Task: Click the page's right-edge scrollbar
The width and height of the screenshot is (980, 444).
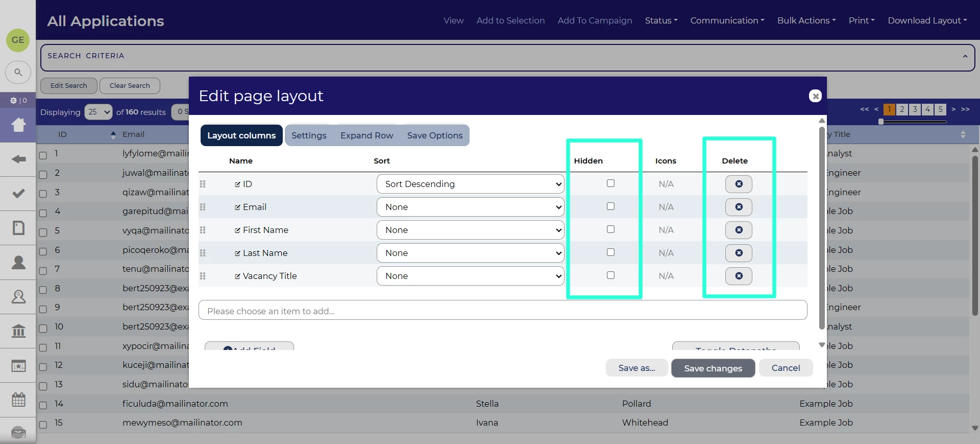Action: click(975, 235)
